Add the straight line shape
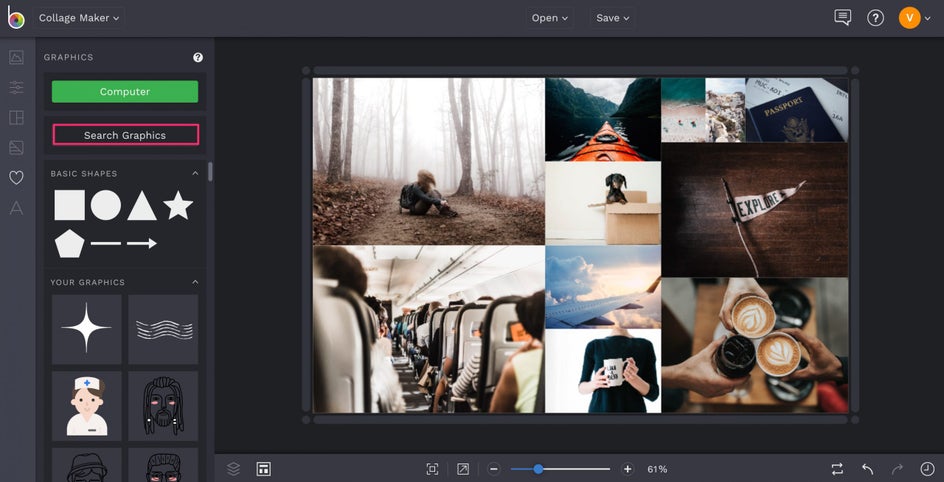944x482 pixels. pyautogui.click(x=106, y=243)
